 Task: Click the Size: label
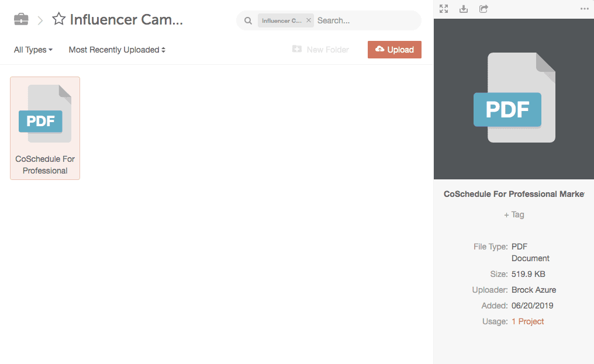pyautogui.click(x=499, y=274)
